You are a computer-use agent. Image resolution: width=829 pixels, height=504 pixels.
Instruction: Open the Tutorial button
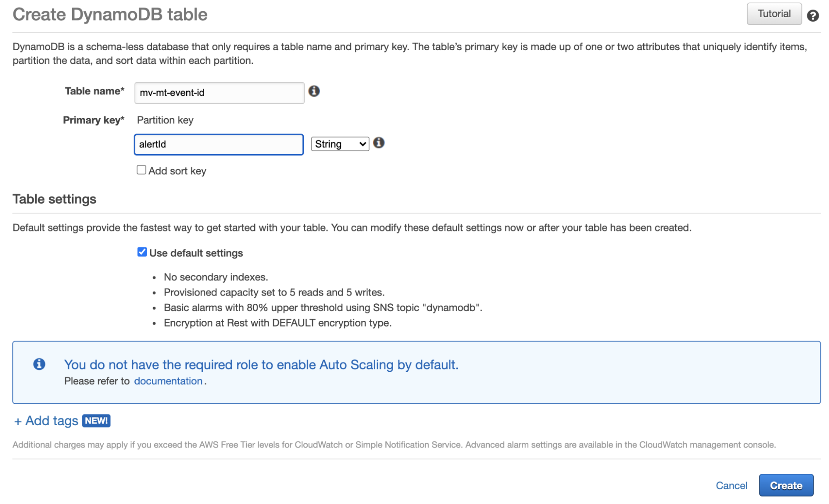click(x=774, y=14)
